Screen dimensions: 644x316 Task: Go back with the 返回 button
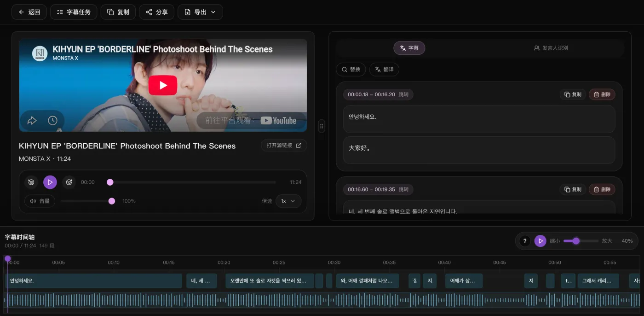[29, 12]
